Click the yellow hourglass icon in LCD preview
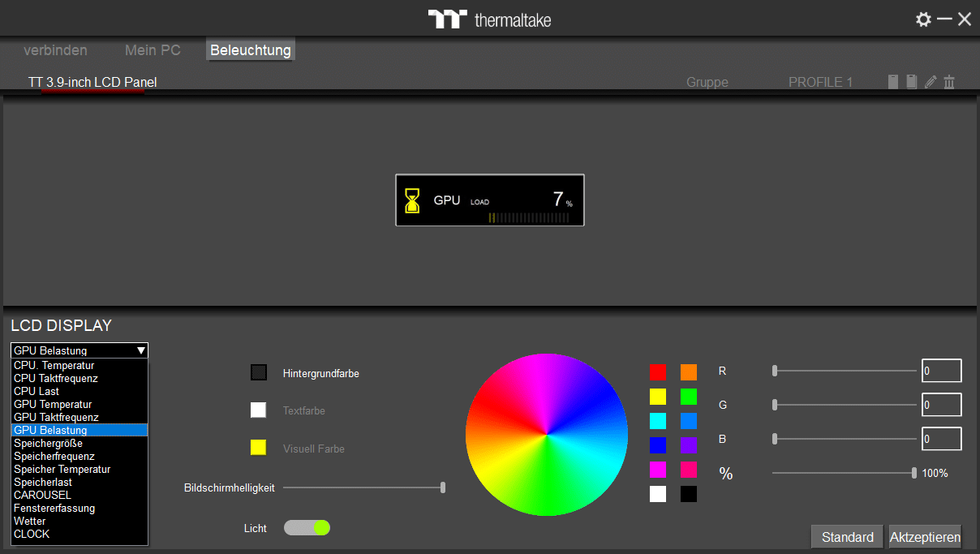 click(413, 200)
